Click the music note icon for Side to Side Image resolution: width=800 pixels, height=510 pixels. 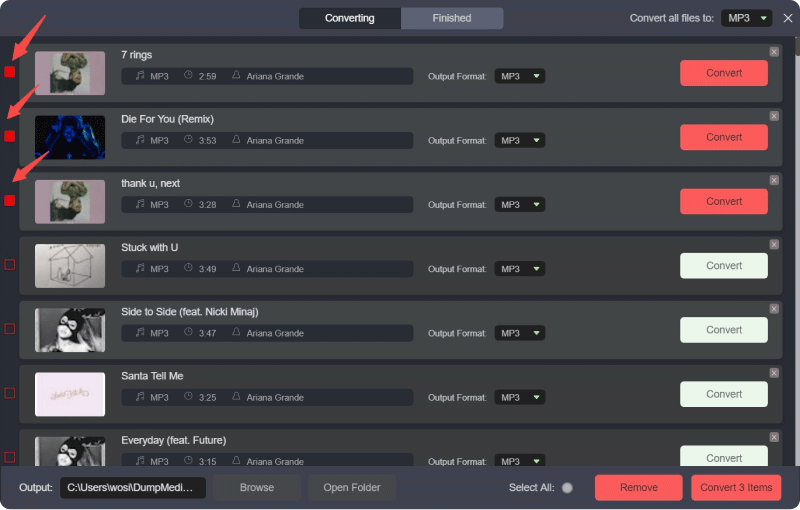(x=140, y=333)
